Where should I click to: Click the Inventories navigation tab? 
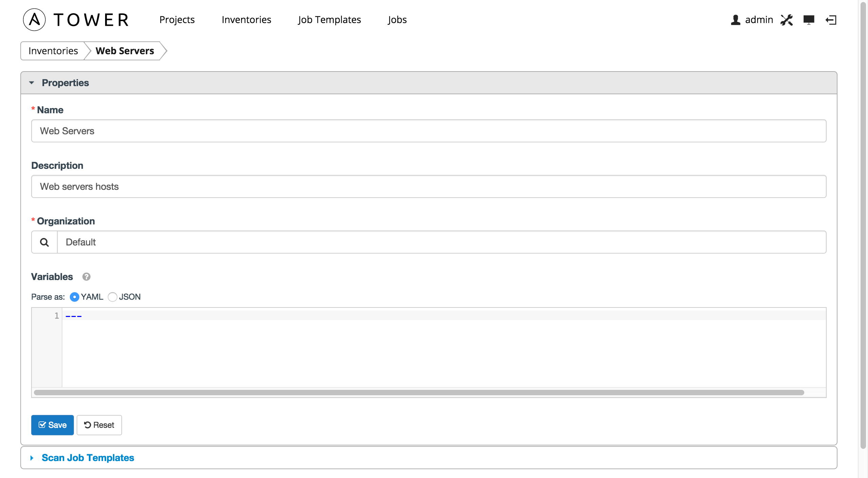246,19
